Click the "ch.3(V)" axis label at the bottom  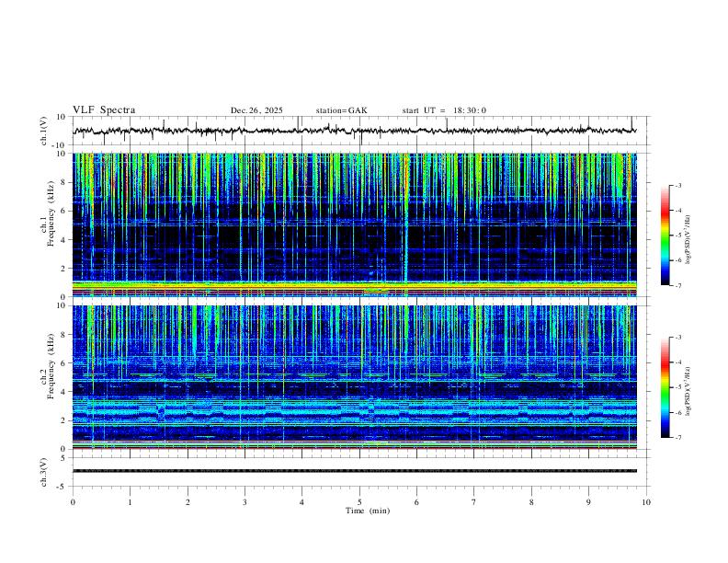point(44,473)
